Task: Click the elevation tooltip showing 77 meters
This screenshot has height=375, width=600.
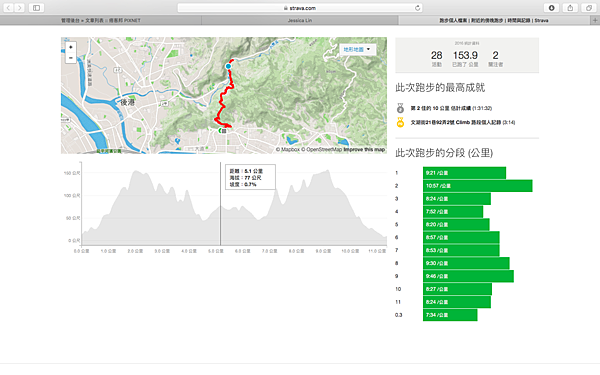Action: 250,177
